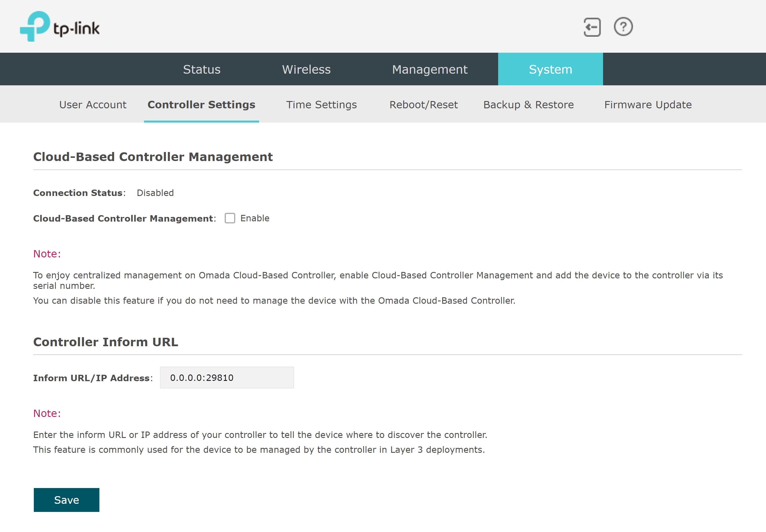Viewport: 766px width, 532px height.
Task: Click the Inform URL/IP Address label
Action: click(92, 378)
